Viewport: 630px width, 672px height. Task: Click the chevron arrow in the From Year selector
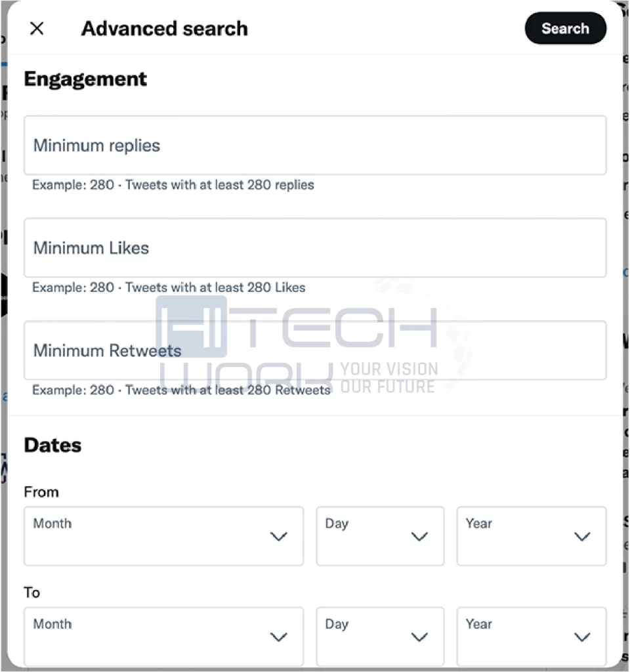pos(582,537)
